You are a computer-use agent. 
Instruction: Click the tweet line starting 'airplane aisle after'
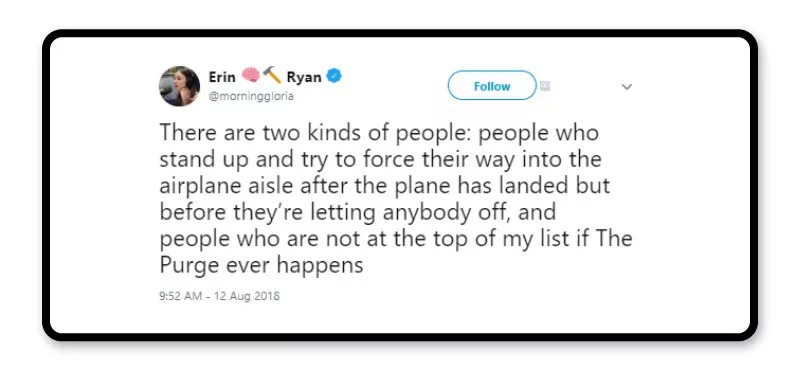click(385, 186)
